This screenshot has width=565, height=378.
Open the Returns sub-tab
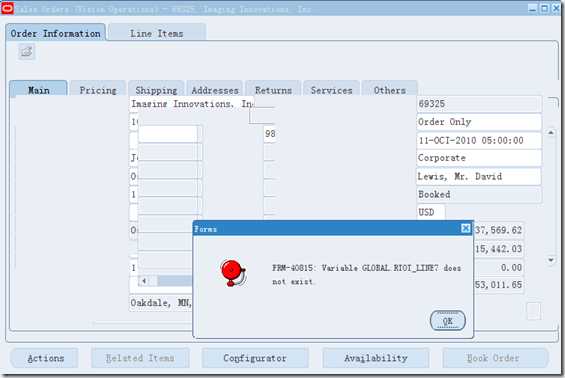[x=273, y=90]
